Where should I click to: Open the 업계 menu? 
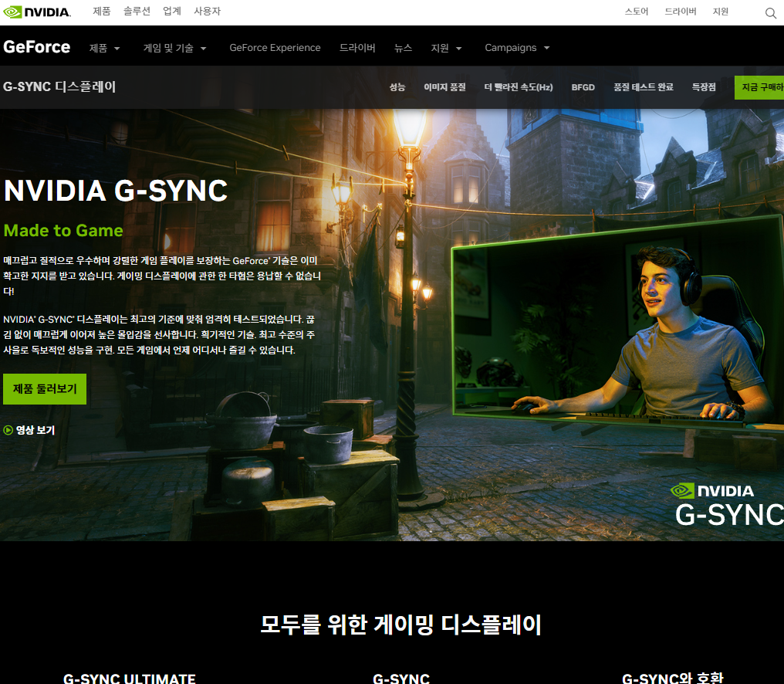click(x=172, y=11)
